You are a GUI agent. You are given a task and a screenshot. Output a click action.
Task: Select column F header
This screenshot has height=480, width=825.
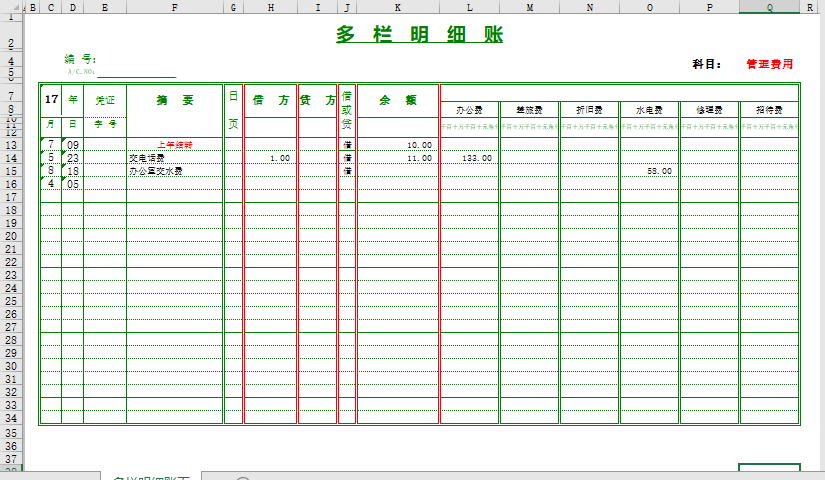tap(174, 7)
